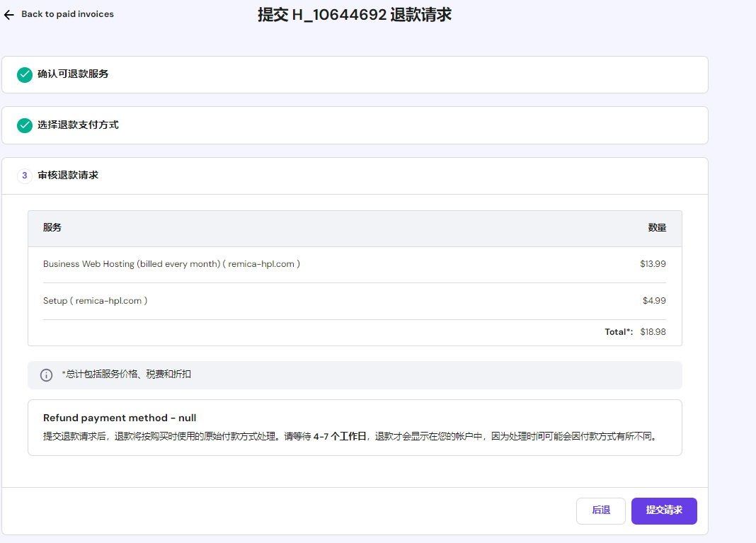Screen dimensions: 756x543
Task: Click the page title 提交 H_10644692 退款请求
Action: pos(354,15)
